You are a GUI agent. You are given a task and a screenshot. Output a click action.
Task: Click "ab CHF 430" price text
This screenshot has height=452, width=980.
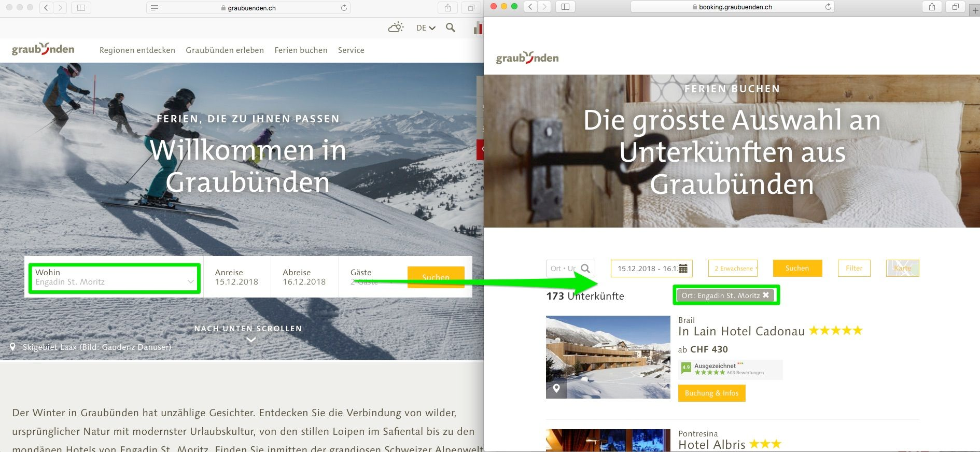coord(703,349)
